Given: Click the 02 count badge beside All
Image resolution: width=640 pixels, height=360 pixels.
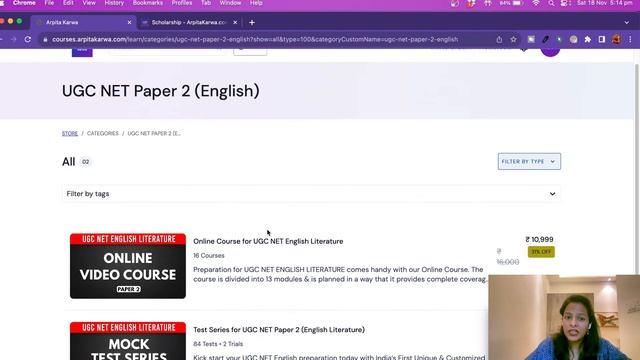Looking at the screenshot, I should click(85, 162).
